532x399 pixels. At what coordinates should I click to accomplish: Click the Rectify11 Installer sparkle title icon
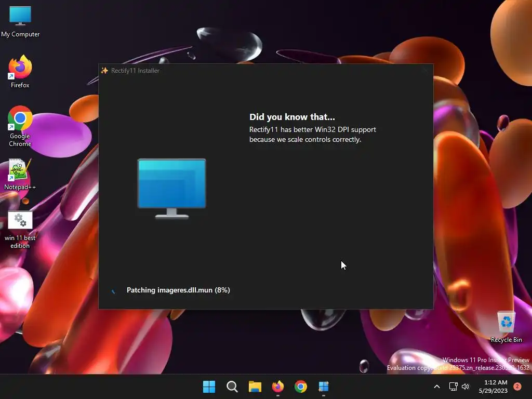coord(104,71)
